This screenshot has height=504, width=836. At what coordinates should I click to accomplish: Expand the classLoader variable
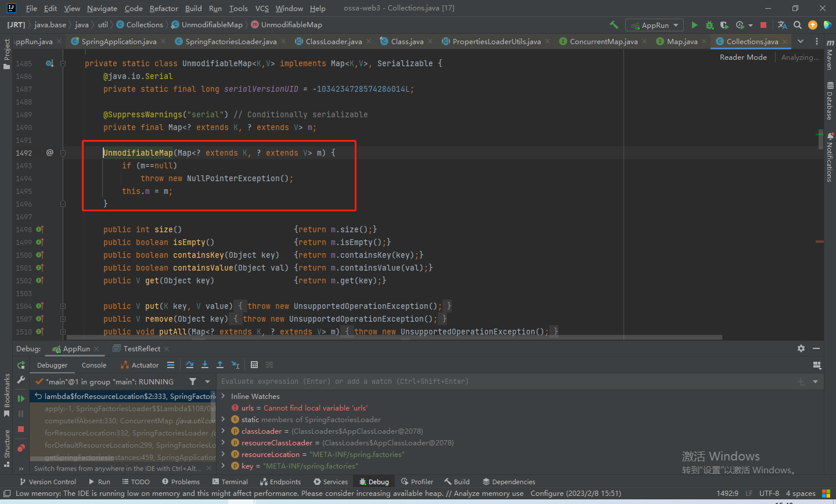223,431
